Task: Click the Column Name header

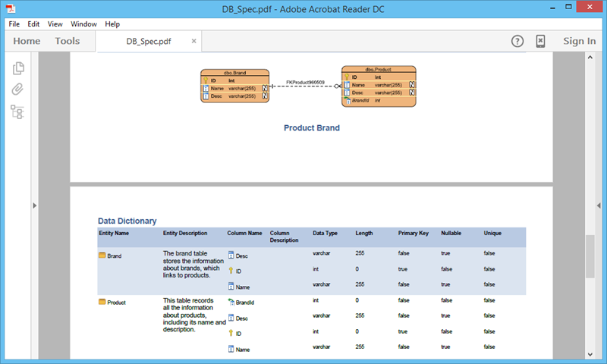Action: [244, 234]
